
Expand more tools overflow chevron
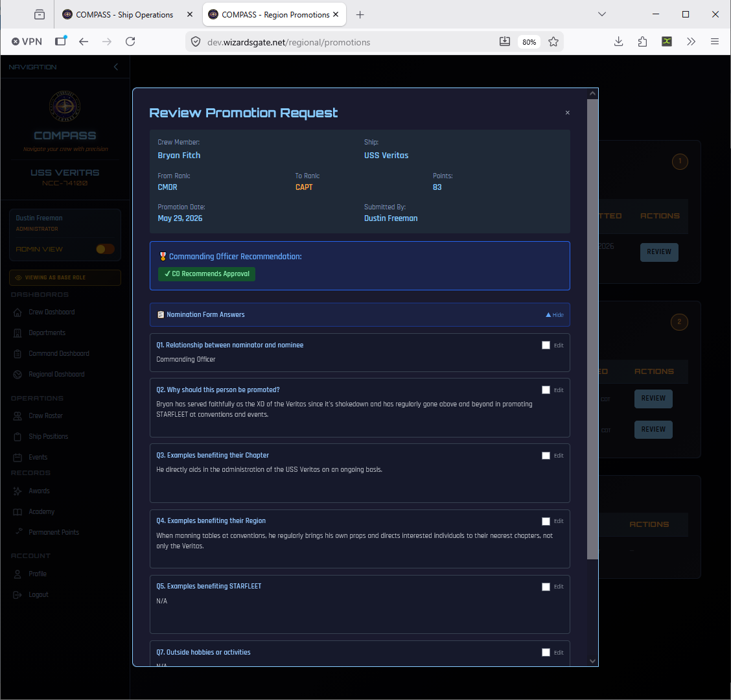point(691,41)
